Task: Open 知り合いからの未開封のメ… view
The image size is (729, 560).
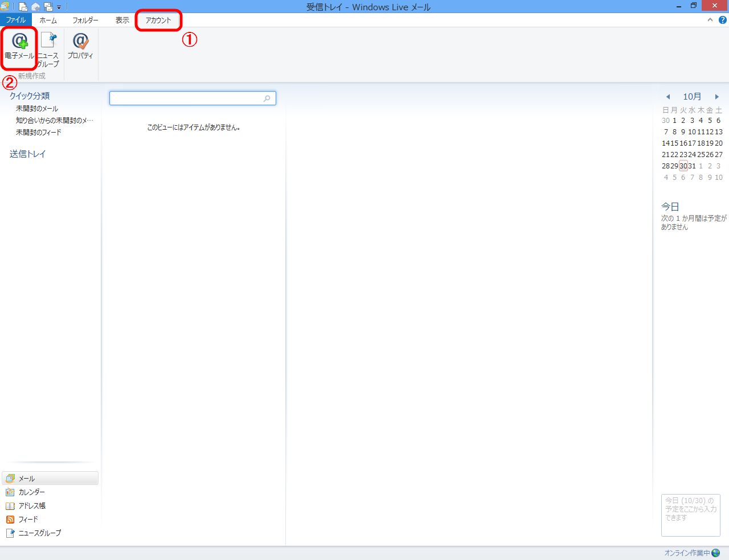Action: 55,120
